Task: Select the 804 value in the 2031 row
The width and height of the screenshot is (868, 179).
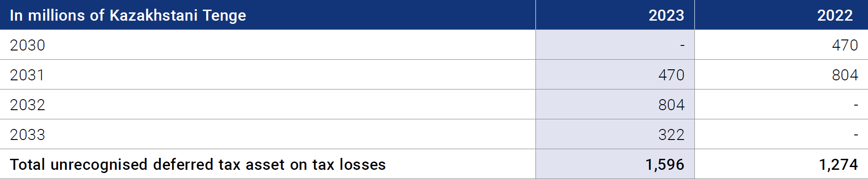Action: pos(845,75)
